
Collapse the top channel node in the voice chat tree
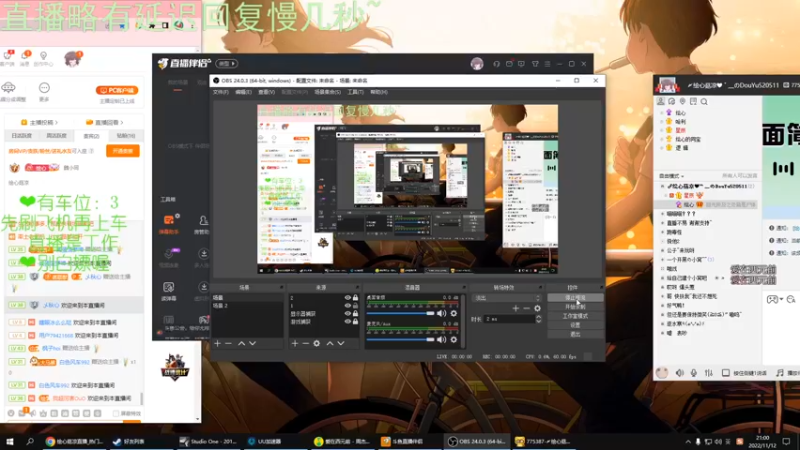point(662,187)
